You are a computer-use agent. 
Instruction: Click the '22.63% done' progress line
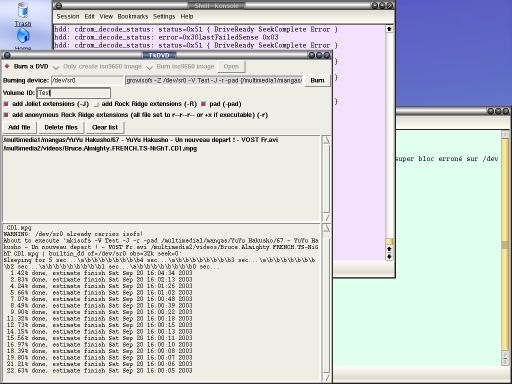pyautogui.click(x=99, y=371)
